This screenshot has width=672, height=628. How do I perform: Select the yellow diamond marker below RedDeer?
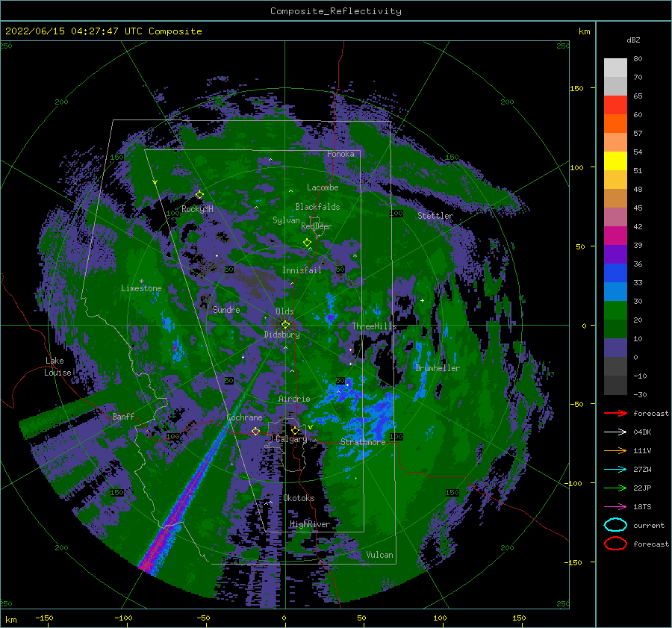click(x=307, y=243)
